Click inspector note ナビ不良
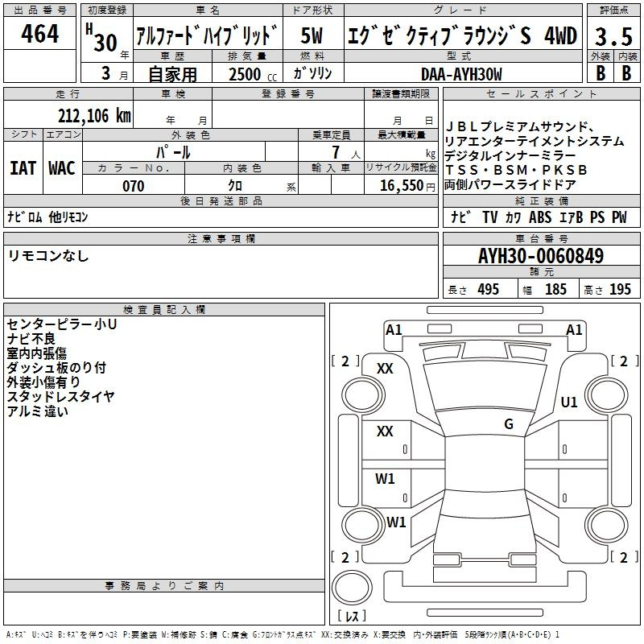Viewport: 644px width, 644px height. click(x=31, y=339)
